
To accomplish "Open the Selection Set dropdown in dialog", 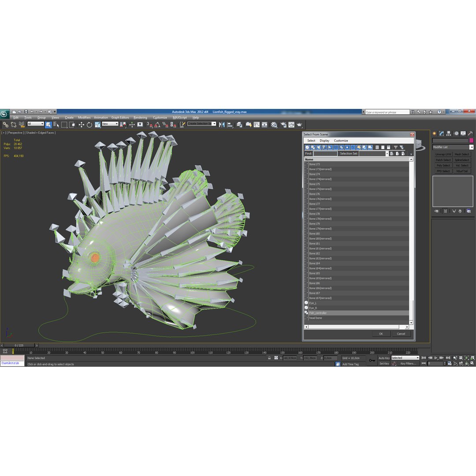I will click(387, 154).
